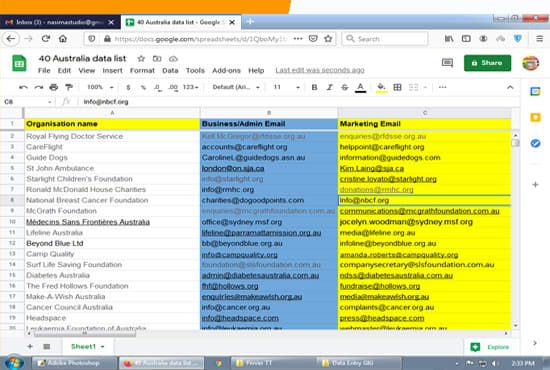Open the Help menu
This screenshot has width=550, height=370.
pos(256,70)
